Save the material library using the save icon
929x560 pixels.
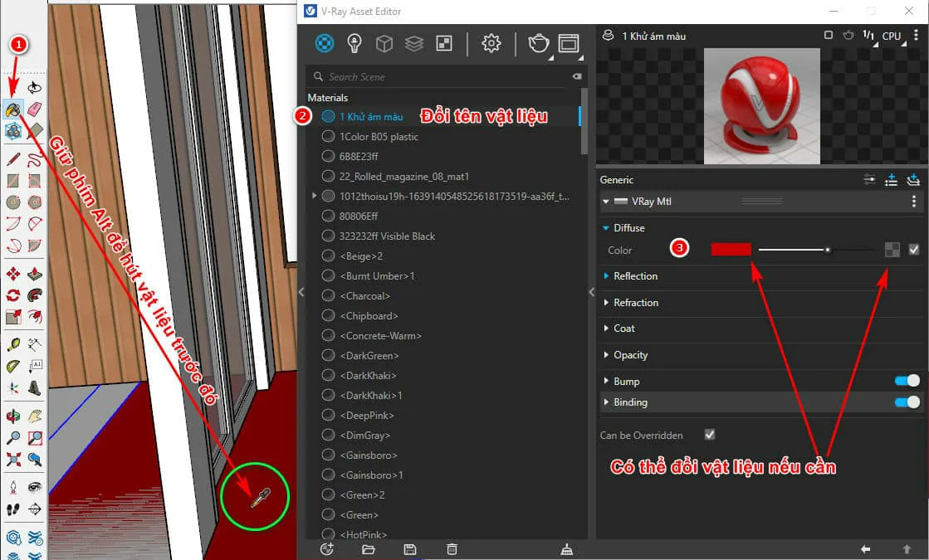click(x=409, y=549)
